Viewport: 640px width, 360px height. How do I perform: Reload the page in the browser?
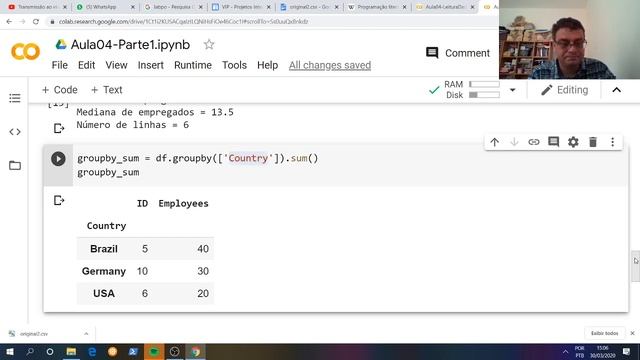[36, 22]
